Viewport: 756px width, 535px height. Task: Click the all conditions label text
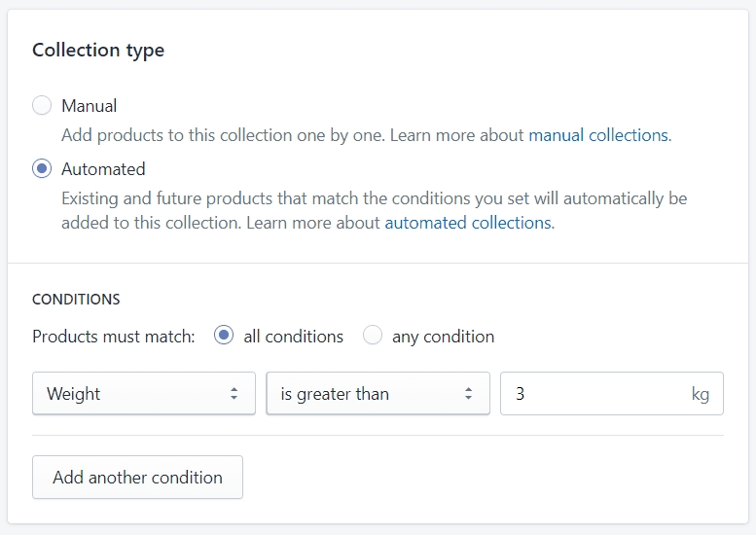coord(293,337)
